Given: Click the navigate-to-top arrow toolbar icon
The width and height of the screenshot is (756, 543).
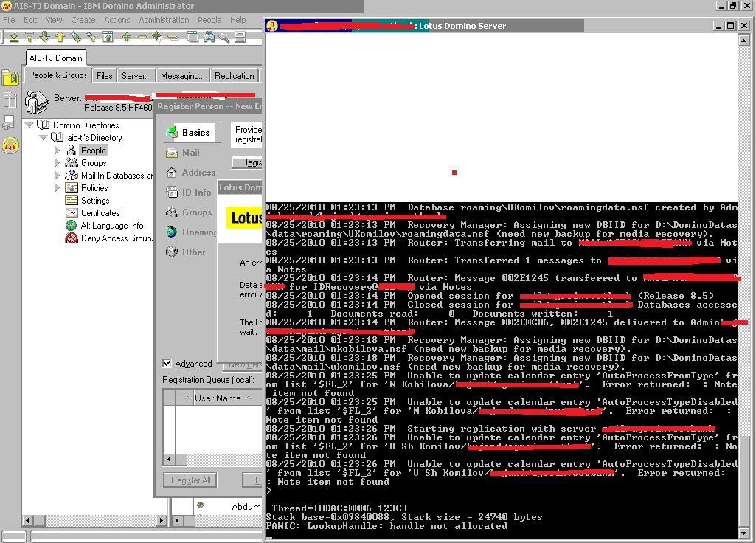Looking at the screenshot, I should (x=30, y=37).
